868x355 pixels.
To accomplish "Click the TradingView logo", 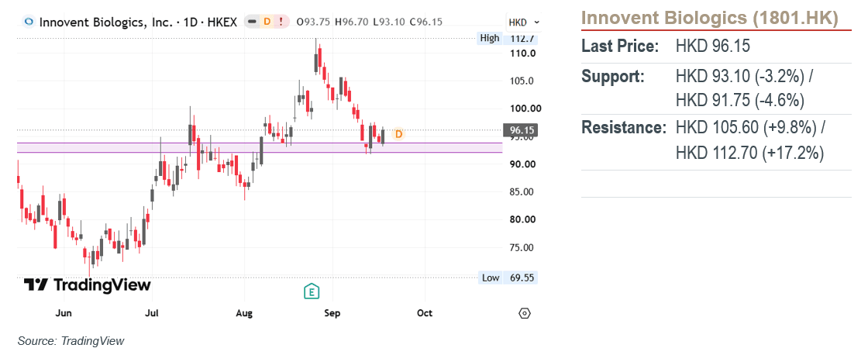I will [88, 285].
